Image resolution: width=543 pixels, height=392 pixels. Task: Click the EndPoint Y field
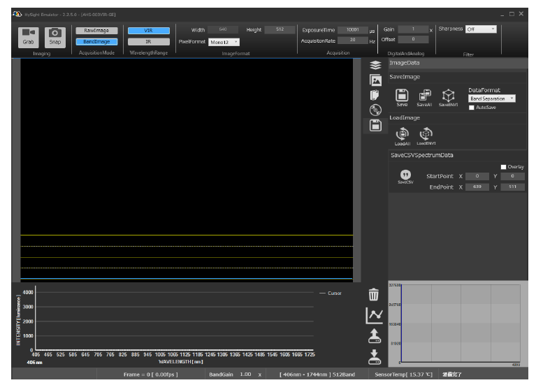coord(512,187)
